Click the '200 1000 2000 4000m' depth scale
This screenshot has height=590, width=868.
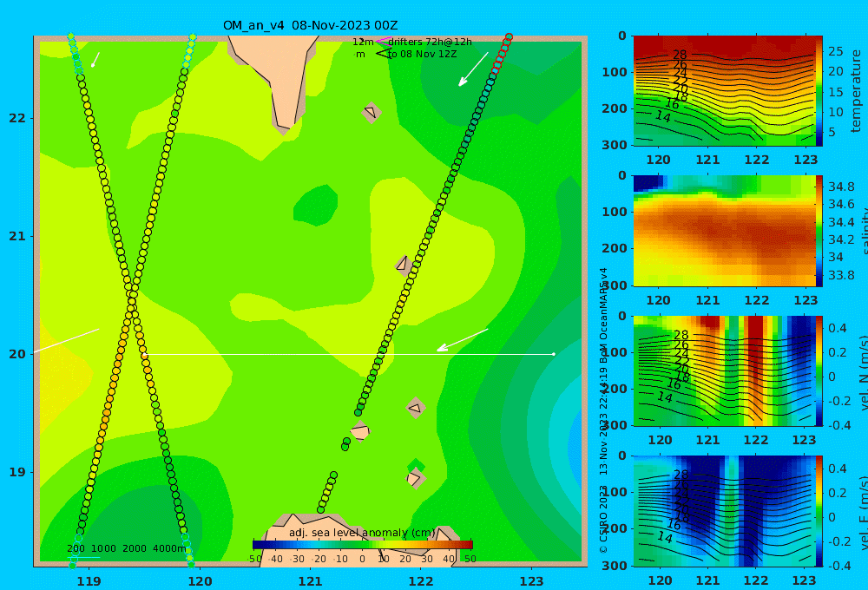click(126, 548)
